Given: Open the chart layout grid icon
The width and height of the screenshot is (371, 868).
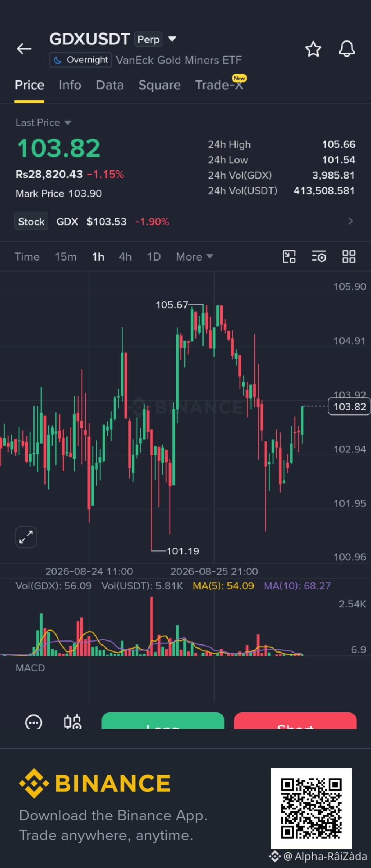Looking at the screenshot, I should pyautogui.click(x=349, y=257).
